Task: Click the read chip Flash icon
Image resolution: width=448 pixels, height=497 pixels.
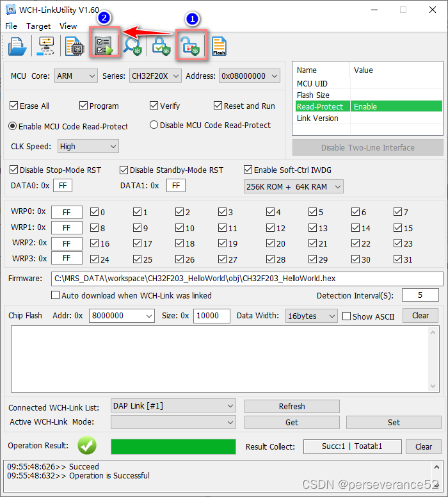Action: (220, 46)
